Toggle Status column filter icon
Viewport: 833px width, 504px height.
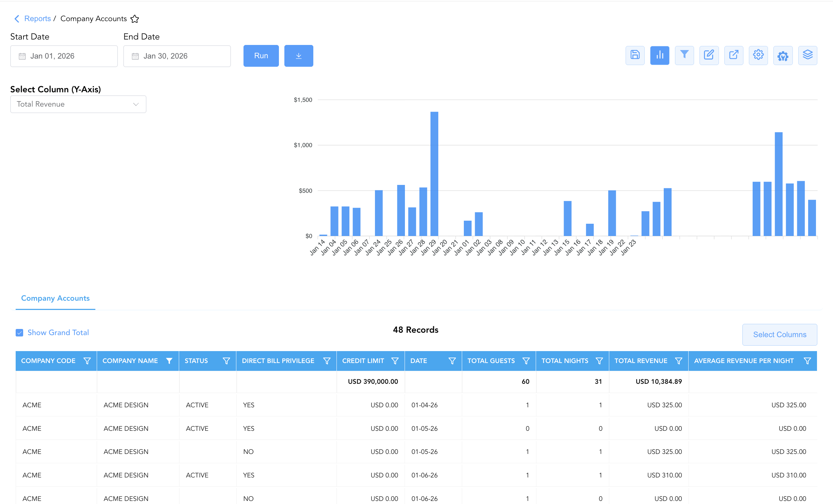pyautogui.click(x=226, y=361)
